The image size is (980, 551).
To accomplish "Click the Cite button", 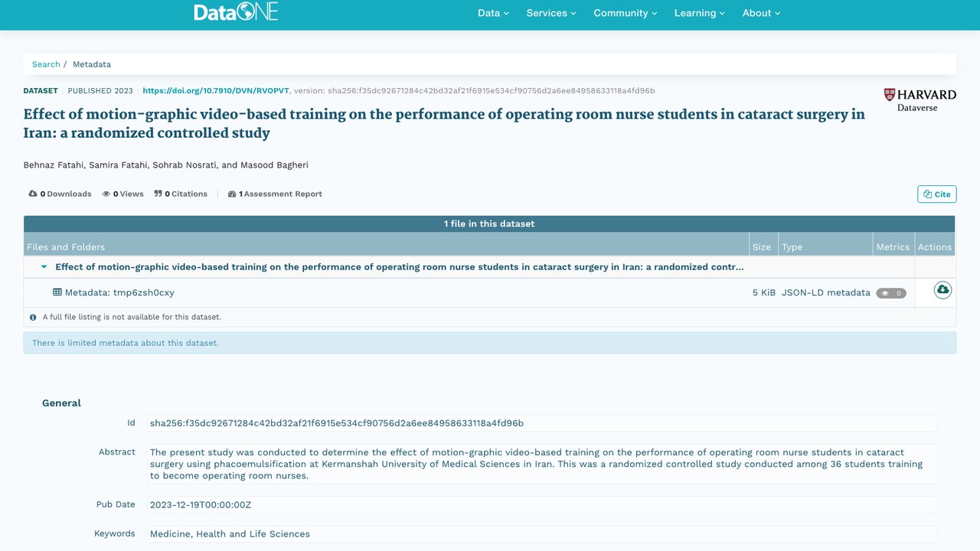I will pos(937,194).
